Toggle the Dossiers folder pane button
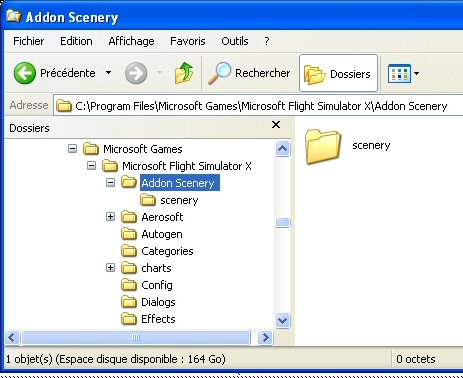463x378 pixels. pyautogui.click(x=338, y=73)
